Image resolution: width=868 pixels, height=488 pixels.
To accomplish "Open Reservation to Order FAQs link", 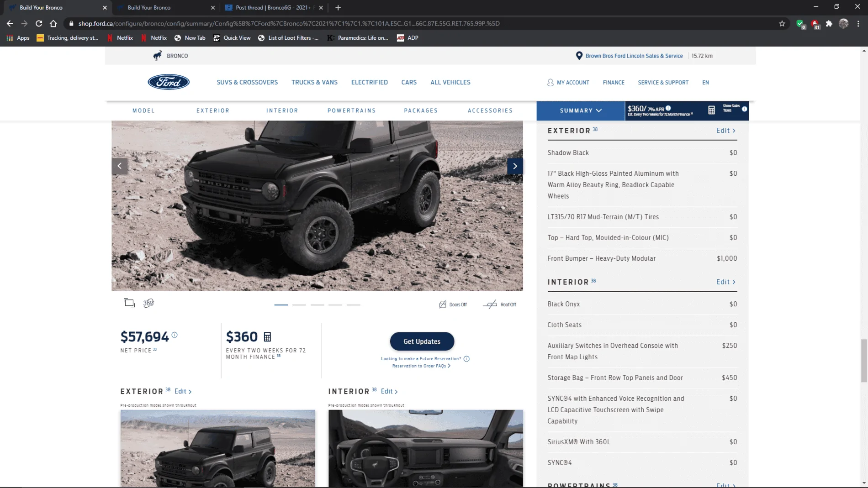I will coord(421,366).
